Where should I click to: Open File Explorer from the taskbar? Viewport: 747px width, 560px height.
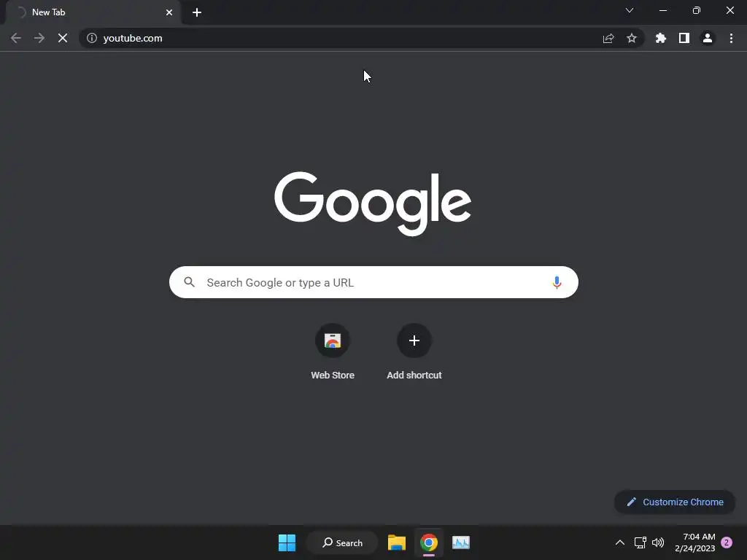[x=396, y=542]
